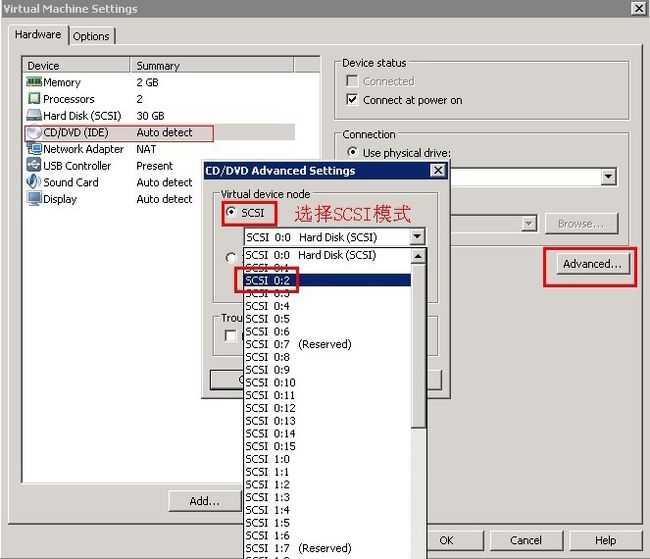650x559 pixels.
Task: Choose SCSI 1:0 in the dropdown list
Action: (327, 459)
